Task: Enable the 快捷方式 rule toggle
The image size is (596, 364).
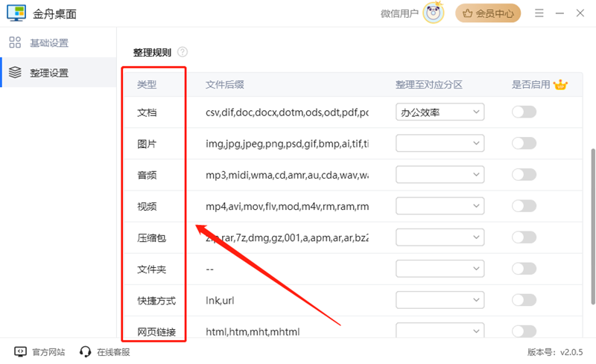Action: click(x=524, y=300)
